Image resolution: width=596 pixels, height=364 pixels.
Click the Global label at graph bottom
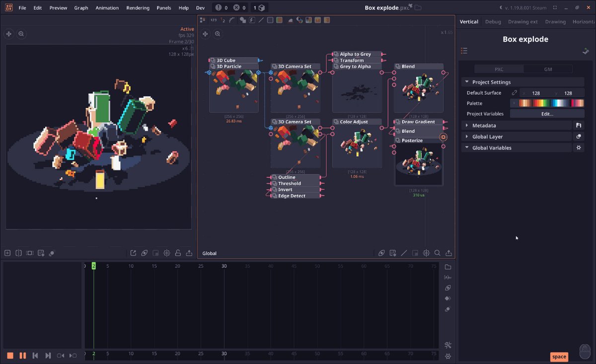click(x=209, y=253)
